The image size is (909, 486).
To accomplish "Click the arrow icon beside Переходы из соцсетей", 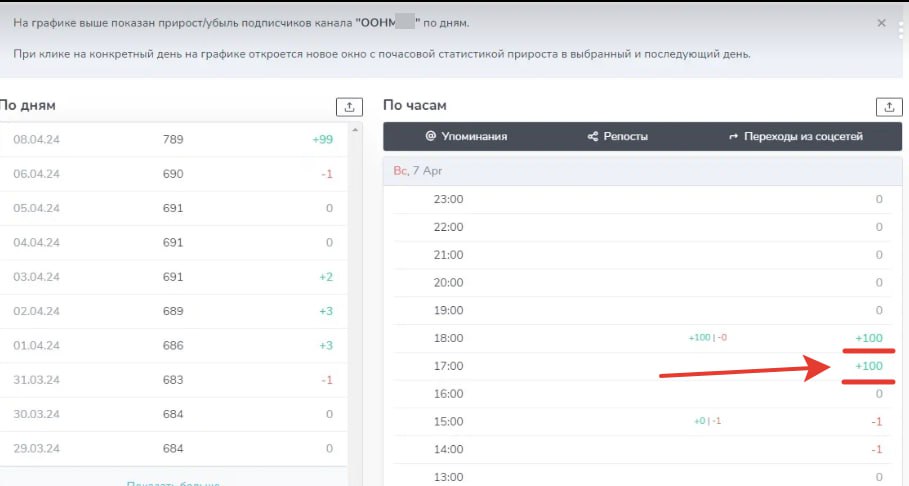I will pyautogui.click(x=733, y=136).
